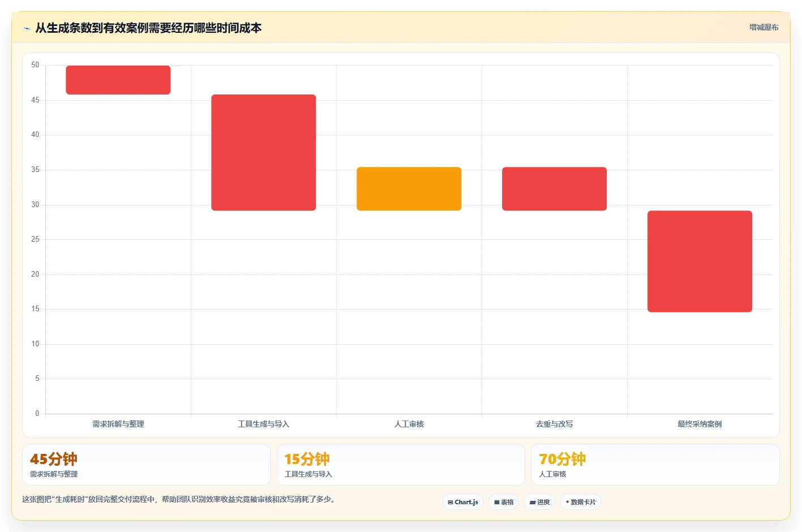
Task: Click the x-axis label 需求拆解与整理
Action: 118,424
